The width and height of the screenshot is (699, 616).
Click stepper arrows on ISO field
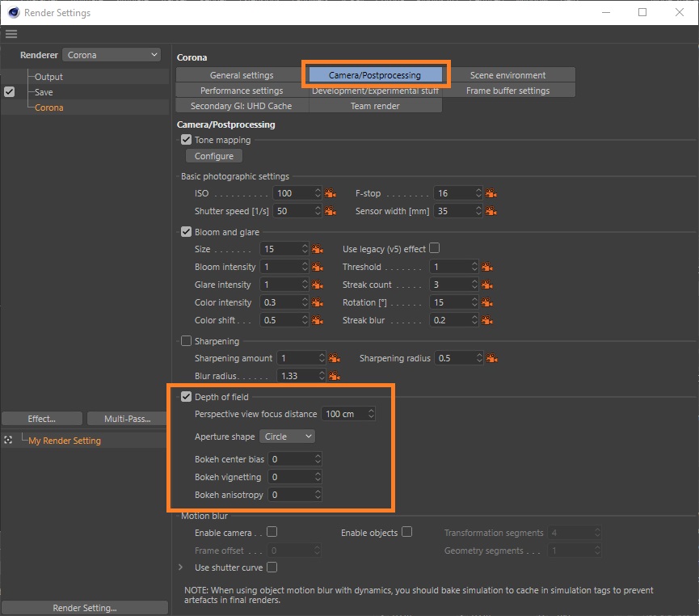coord(318,193)
